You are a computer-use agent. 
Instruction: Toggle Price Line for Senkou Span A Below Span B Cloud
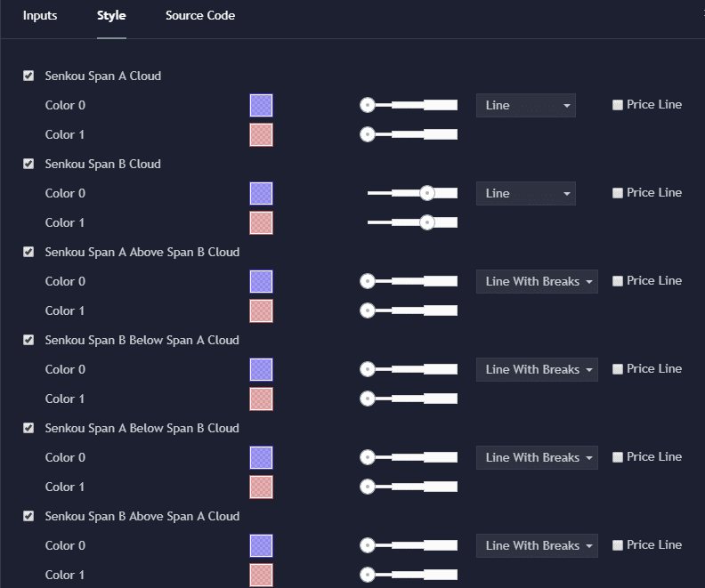[618, 457]
